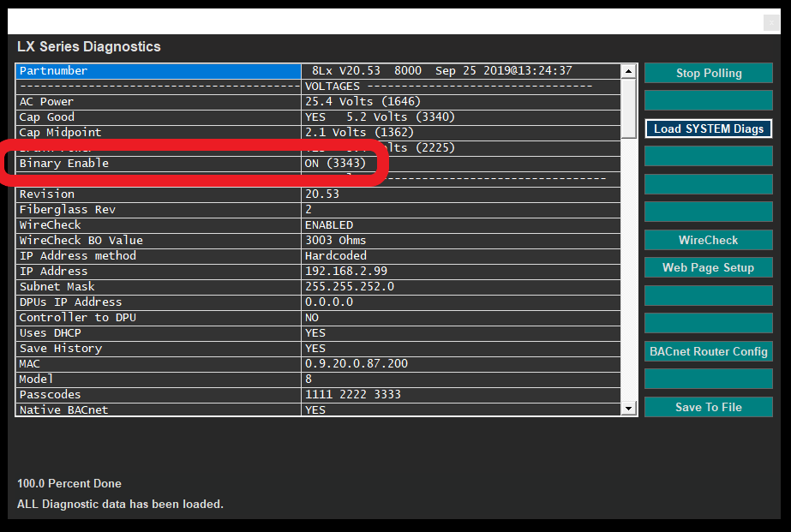Select the Native BACnet row label
Screen dimensions: 791x532
(x=63, y=410)
